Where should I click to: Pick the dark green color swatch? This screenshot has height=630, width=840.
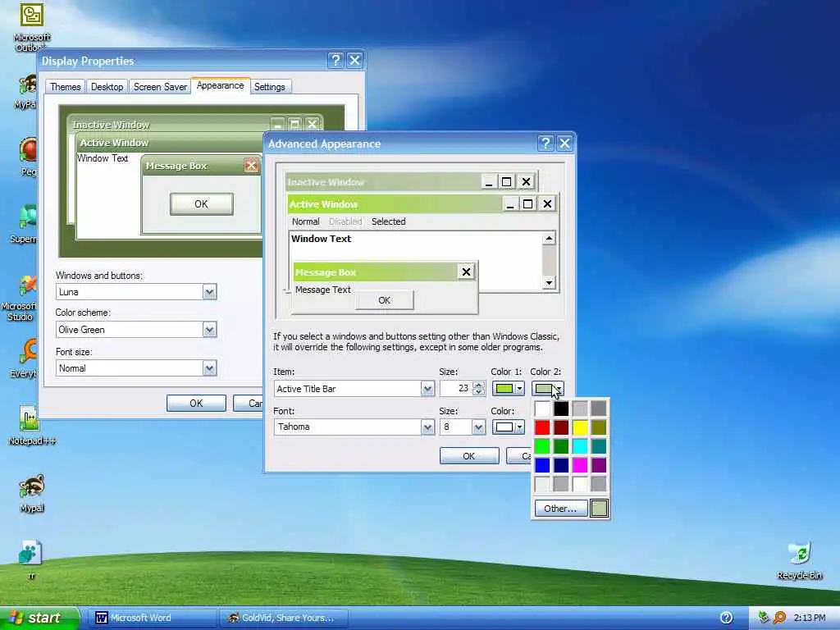pos(561,446)
